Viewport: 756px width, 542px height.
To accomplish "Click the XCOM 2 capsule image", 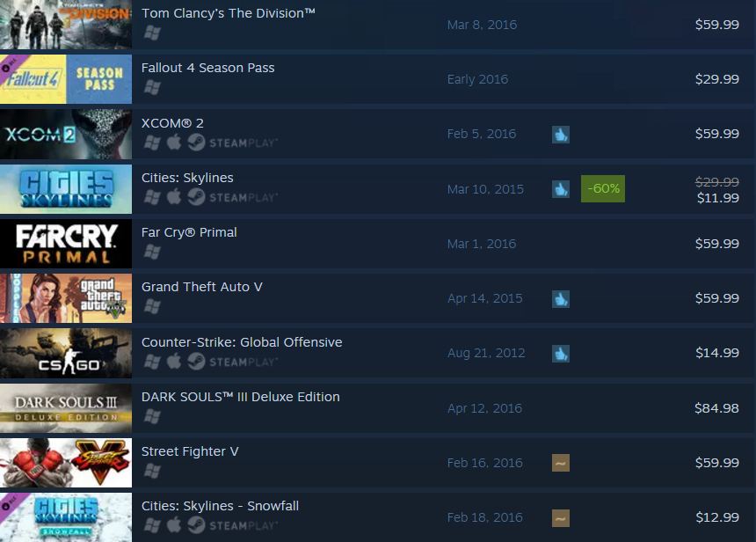I will [66, 134].
